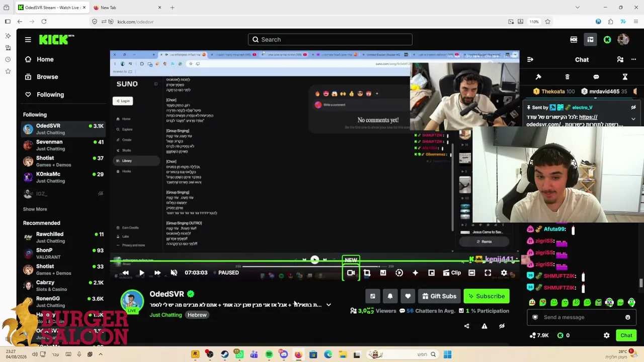Open the Rawchilled recommended channel

(63, 237)
